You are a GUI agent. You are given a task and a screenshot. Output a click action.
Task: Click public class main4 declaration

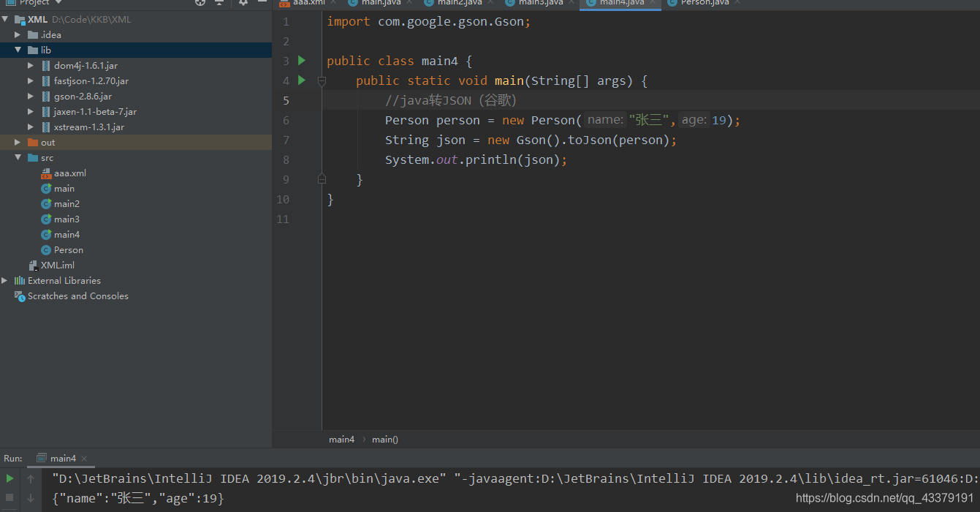[x=399, y=61]
